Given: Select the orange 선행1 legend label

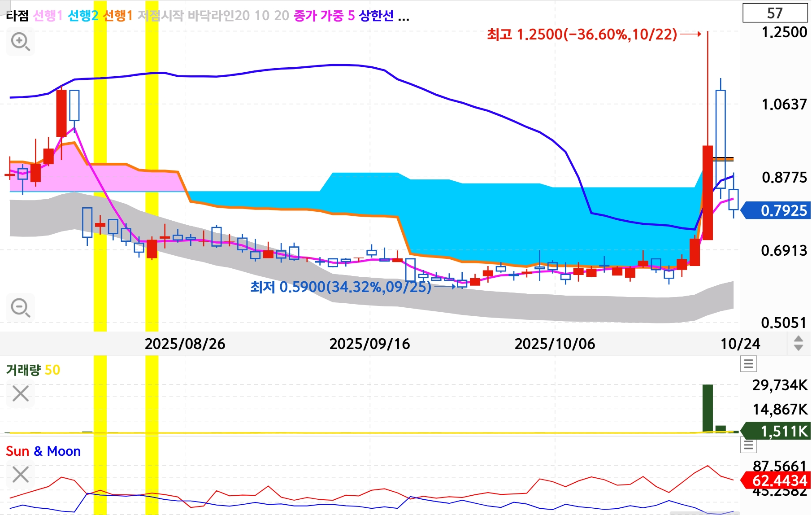Looking at the screenshot, I should pos(118,16).
